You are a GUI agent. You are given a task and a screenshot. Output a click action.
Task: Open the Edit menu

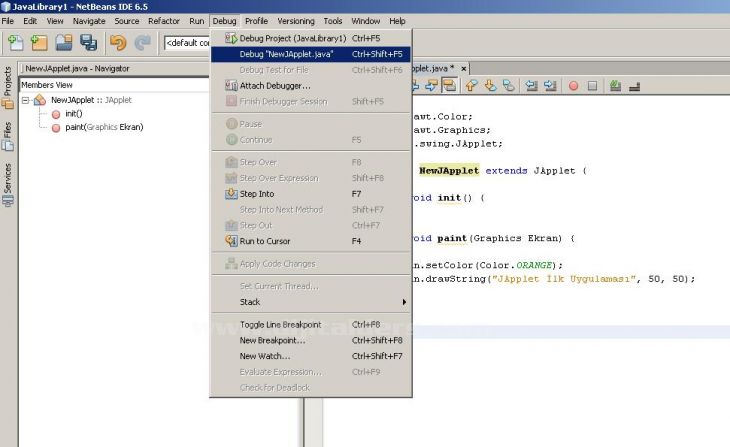(30, 21)
